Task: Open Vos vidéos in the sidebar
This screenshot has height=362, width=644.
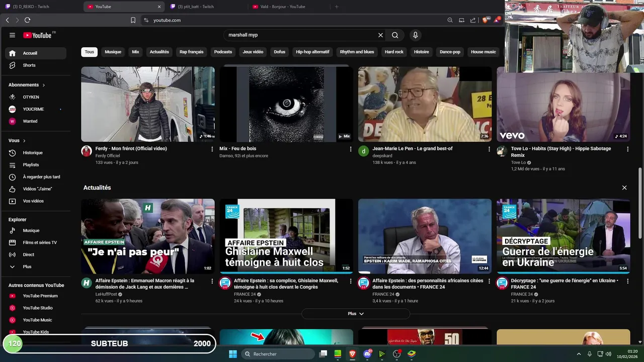Action: (36, 201)
